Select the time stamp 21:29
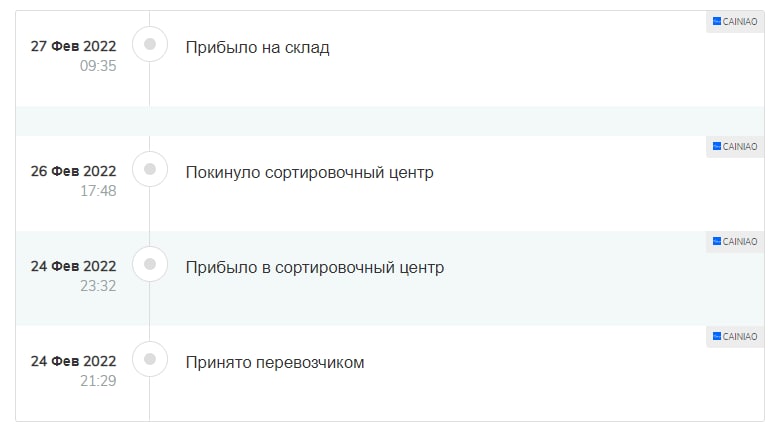This screenshot has height=430, width=777. pyautogui.click(x=98, y=380)
